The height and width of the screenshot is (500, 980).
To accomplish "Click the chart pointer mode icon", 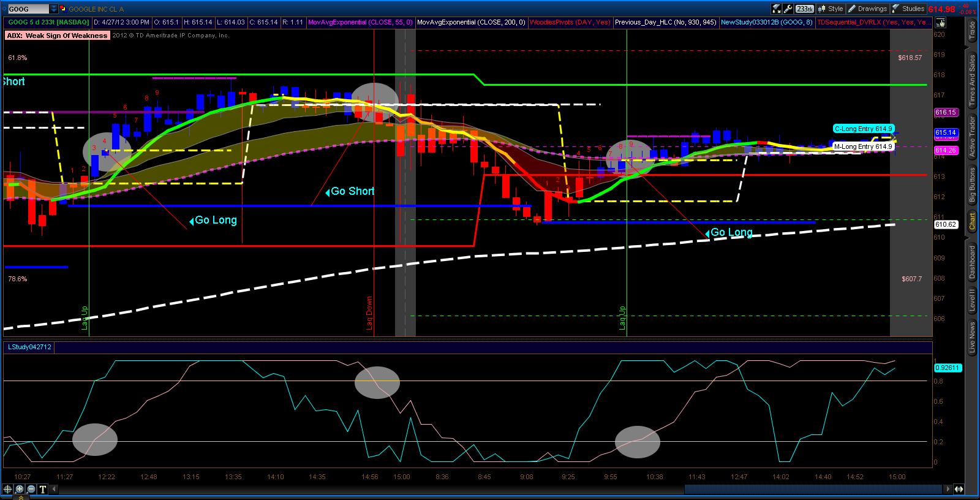I will (941, 23).
